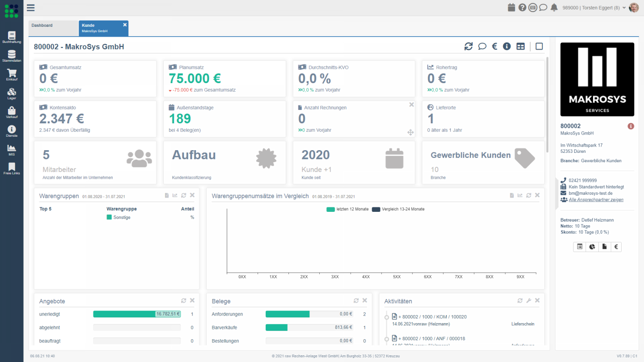644x362 pixels.
Task: Open the MIS chart module
Action: pos(12,150)
